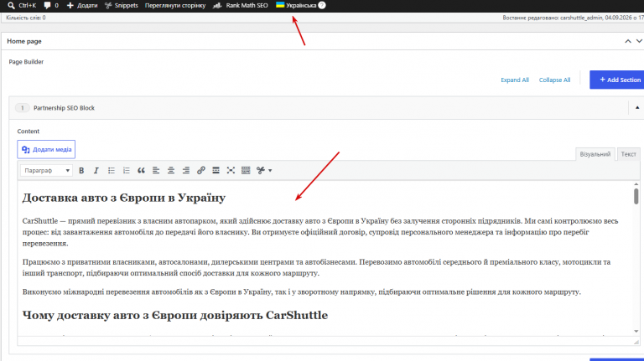Align text left
The image size is (644, 361).
[156, 170]
